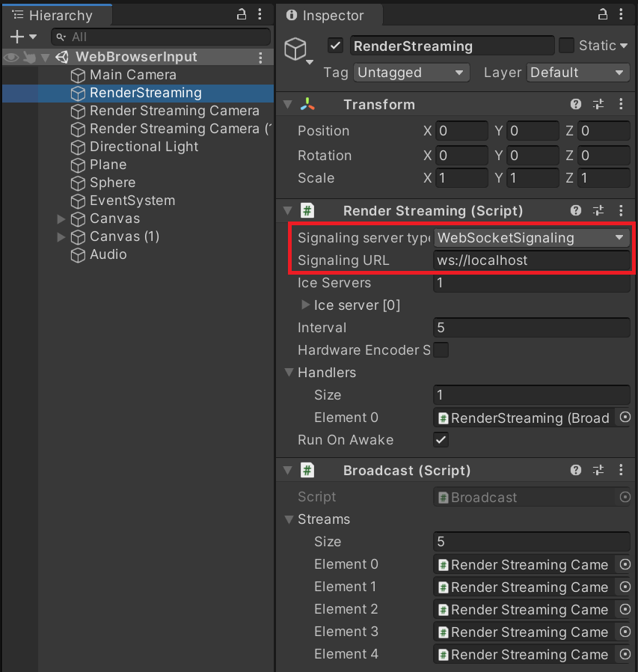Click the Hierarchy panel lock icon
This screenshot has height=672, width=638.
coord(242,14)
